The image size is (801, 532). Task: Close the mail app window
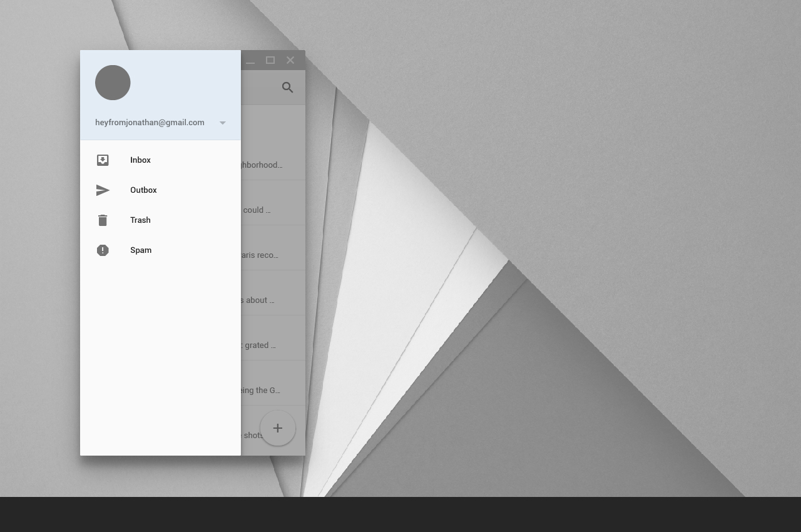click(x=290, y=60)
